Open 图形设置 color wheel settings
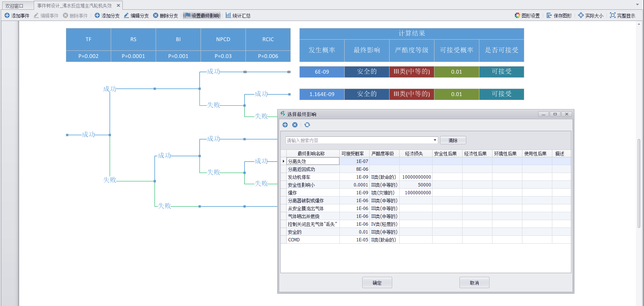 point(517,16)
